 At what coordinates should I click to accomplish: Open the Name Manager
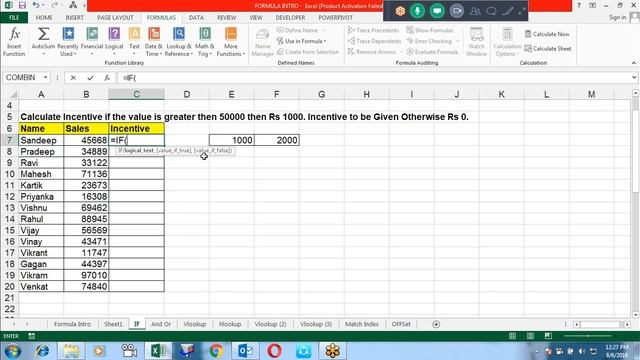pyautogui.click(x=262, y=42)
